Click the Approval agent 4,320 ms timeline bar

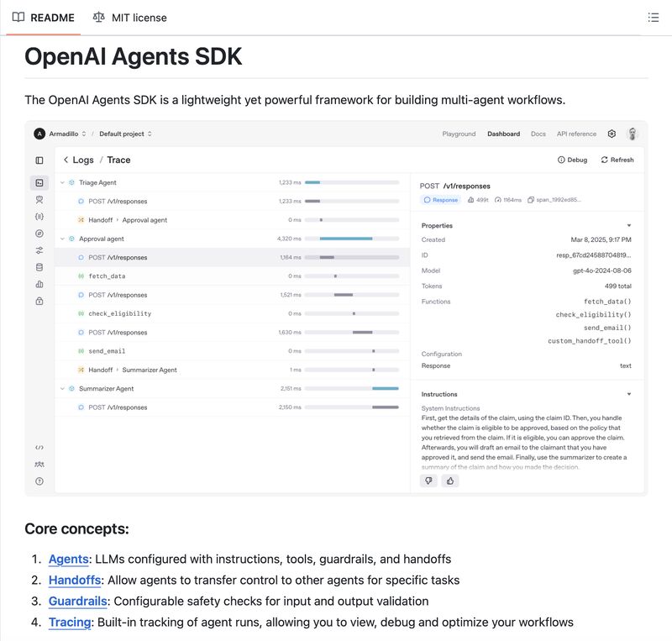pyautogui.click(x=346, y=239)
